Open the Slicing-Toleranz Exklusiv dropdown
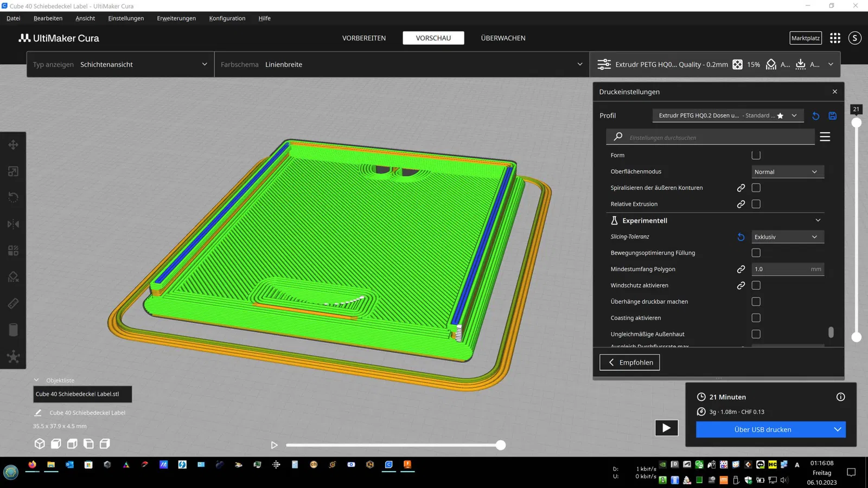Screen dimensions: 868x488 788,237
